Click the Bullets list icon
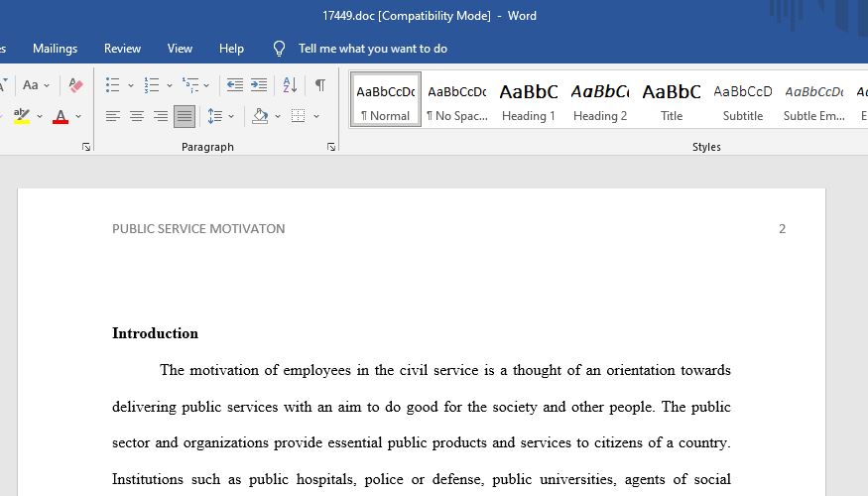Image resolution: width=868 pixels, height=496 pixels. point(113,85)
